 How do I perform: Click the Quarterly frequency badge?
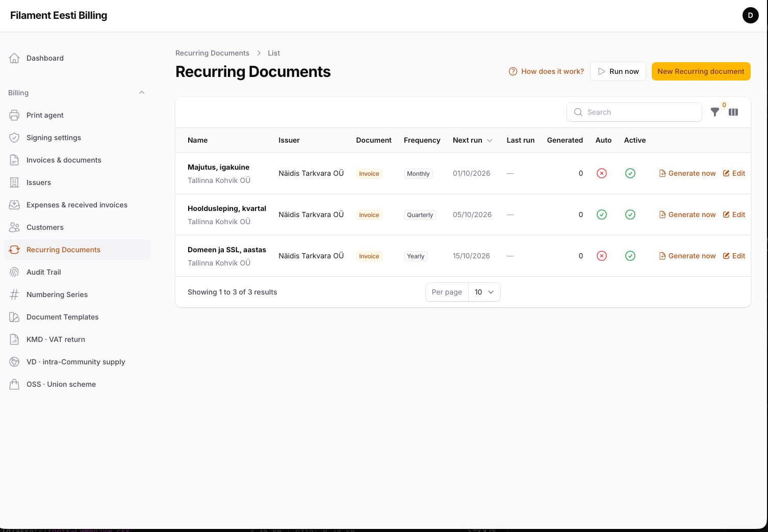pos(420,215)
